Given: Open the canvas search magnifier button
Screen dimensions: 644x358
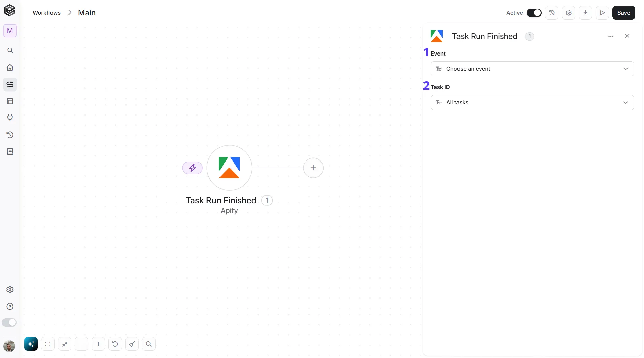Looking at the screenshot, I should point(149,344).
